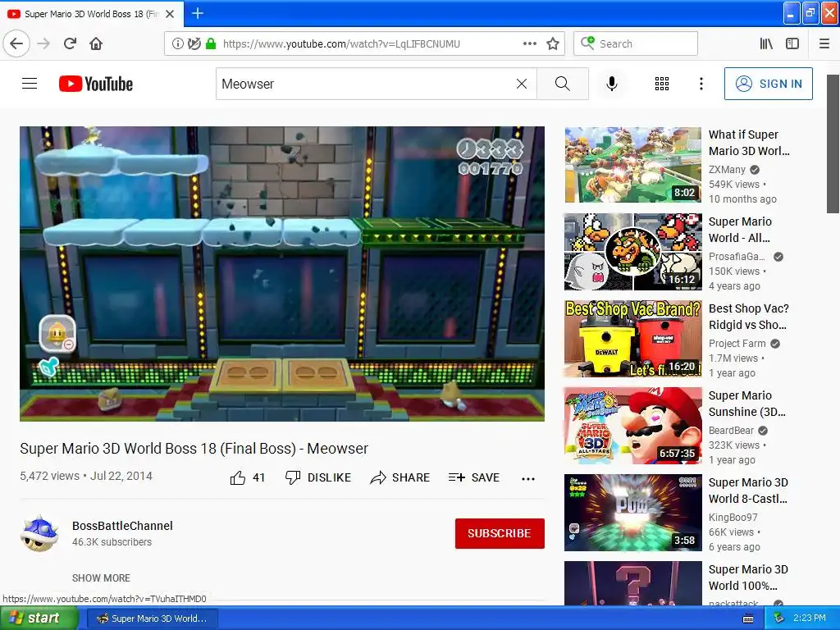This screenshot has height=630, width=840.
Task: Click title 'Best Shop Vac? Ridgid vs Sho...'
Action: pos(748,317)
